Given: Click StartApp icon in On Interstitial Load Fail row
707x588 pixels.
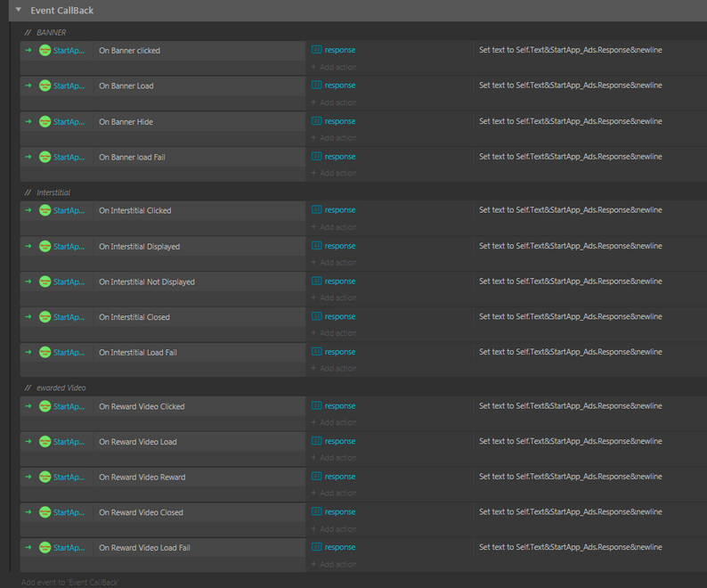Looking at the screenshot, I should coord(45,352).
